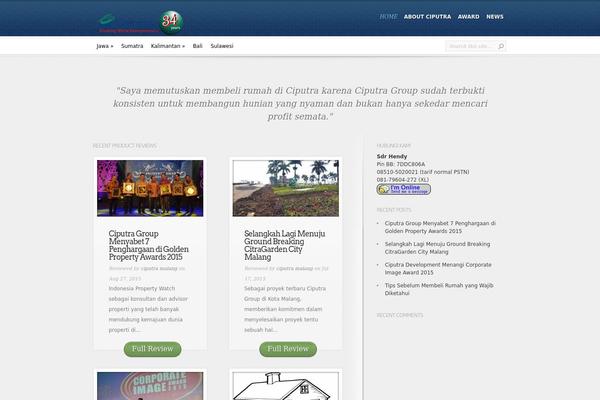
Task: Click excerpt starting Sebagai proyek terbaru Ciputra
Action: coord(285,309)
